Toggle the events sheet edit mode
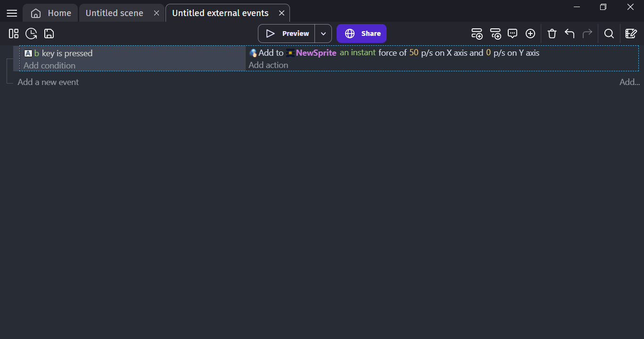Viewport: 644px width, 339px height. pyautogui.click(x=631, y=34)
